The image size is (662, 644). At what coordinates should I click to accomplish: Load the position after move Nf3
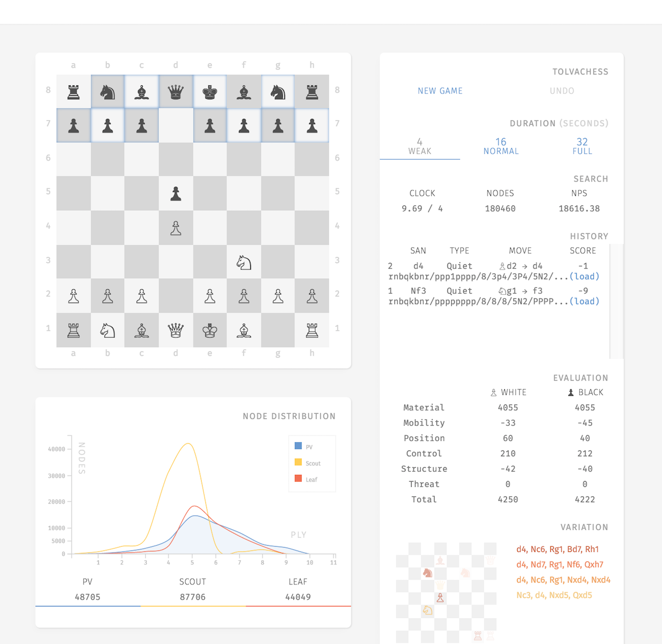(584, 302)
